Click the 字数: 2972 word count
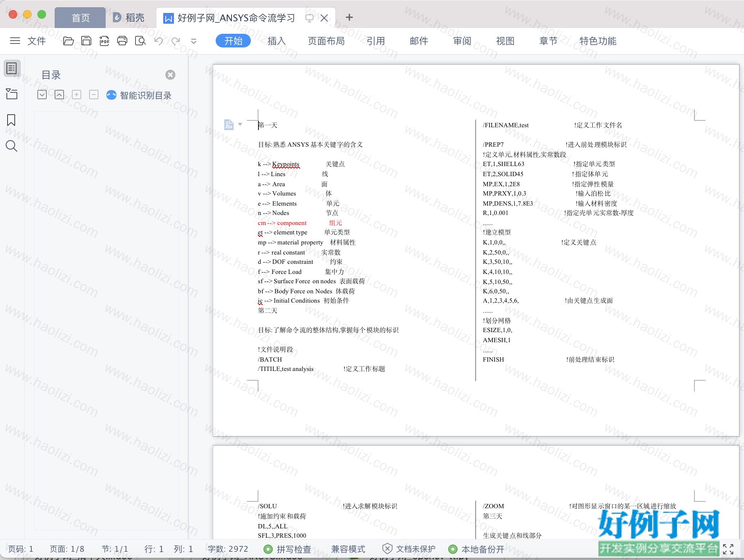This screenshot has width=744, height=560. [228, 549]
